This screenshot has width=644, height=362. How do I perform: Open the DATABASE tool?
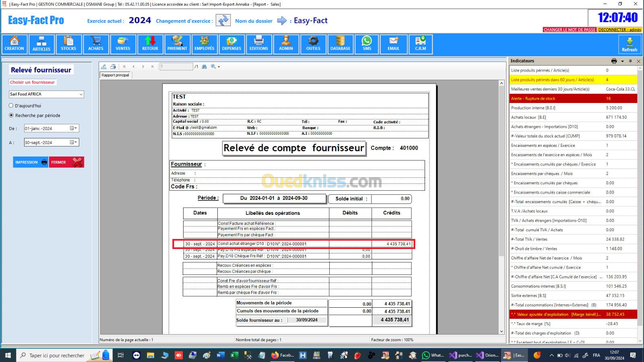point(340,44)
